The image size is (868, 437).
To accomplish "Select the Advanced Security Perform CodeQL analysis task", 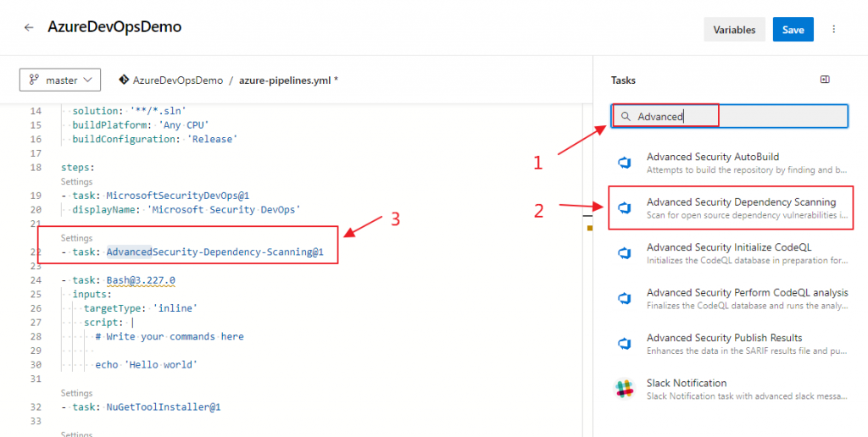I will 731,299.
